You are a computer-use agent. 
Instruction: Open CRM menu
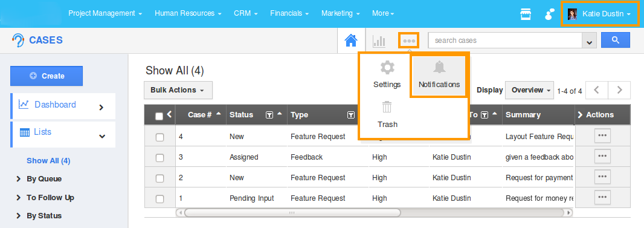click(246, 13)
